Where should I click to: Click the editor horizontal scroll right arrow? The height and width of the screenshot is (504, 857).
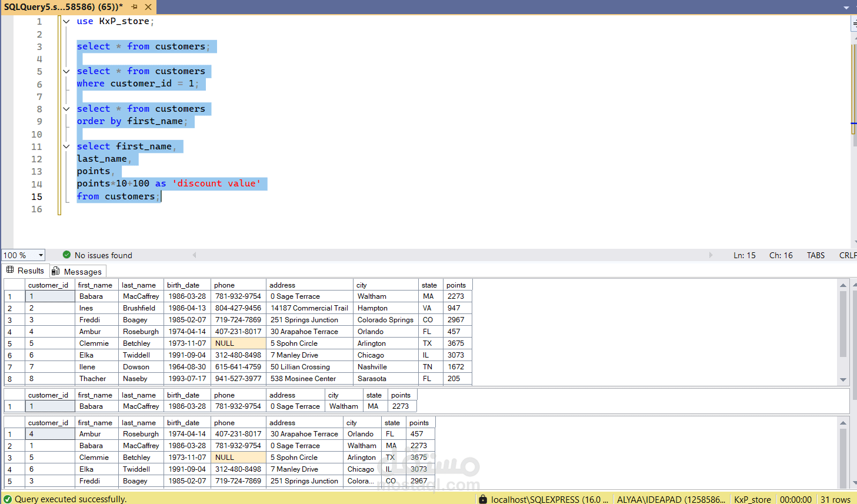[x=711, y=255]
